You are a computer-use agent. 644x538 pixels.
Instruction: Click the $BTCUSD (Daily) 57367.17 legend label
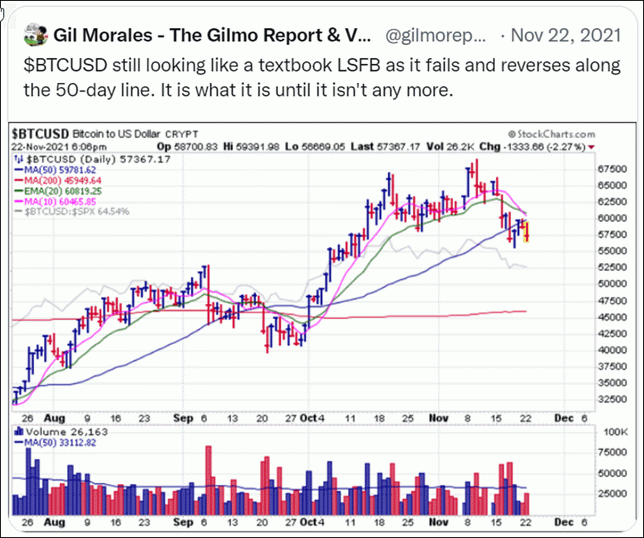click(99, 159)
